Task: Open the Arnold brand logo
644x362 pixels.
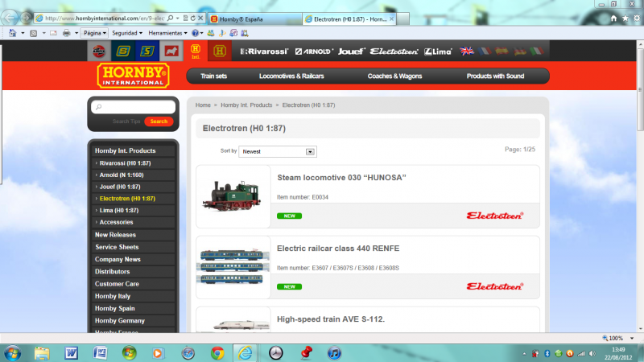Action: (314, 51)
